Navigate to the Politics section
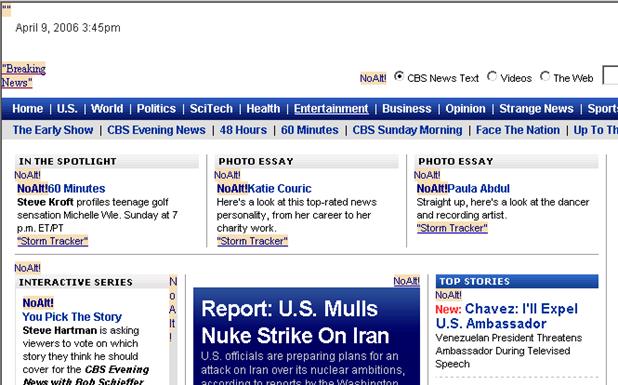The height and width of the screenshot is (385, 618). click(x=156, y=109)
